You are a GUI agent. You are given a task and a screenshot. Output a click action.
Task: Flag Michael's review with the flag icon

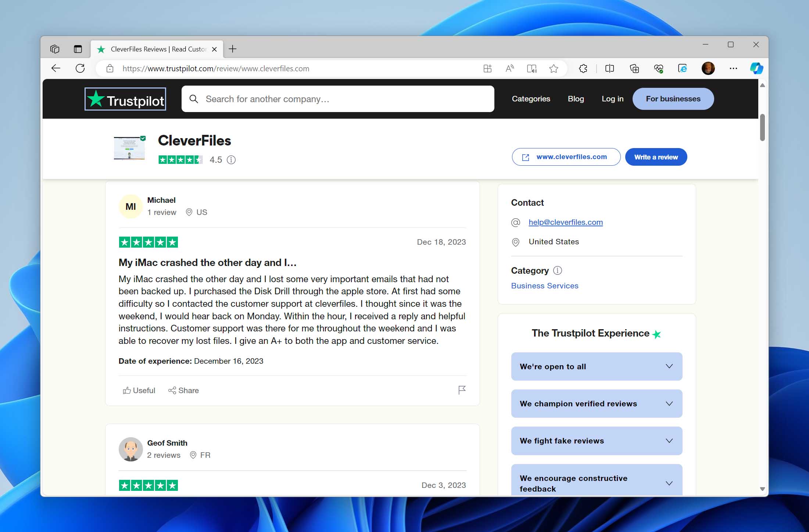pyautogui.click(x=462, y=390)
